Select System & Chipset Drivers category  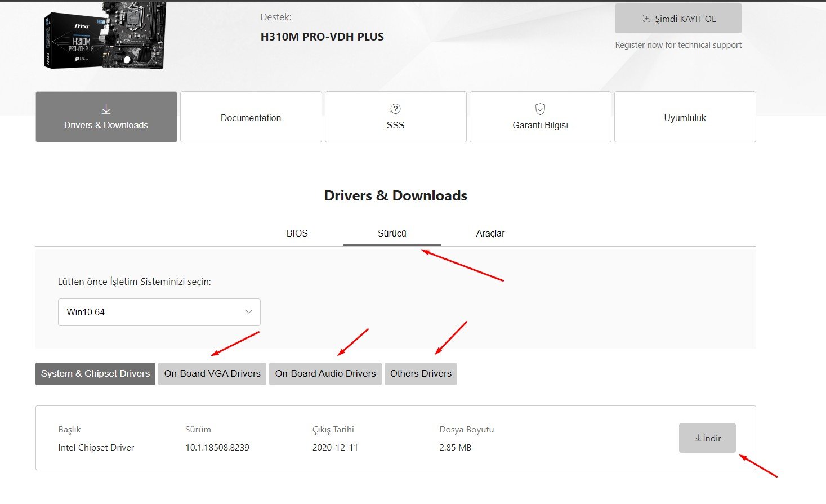pos(95,374)
